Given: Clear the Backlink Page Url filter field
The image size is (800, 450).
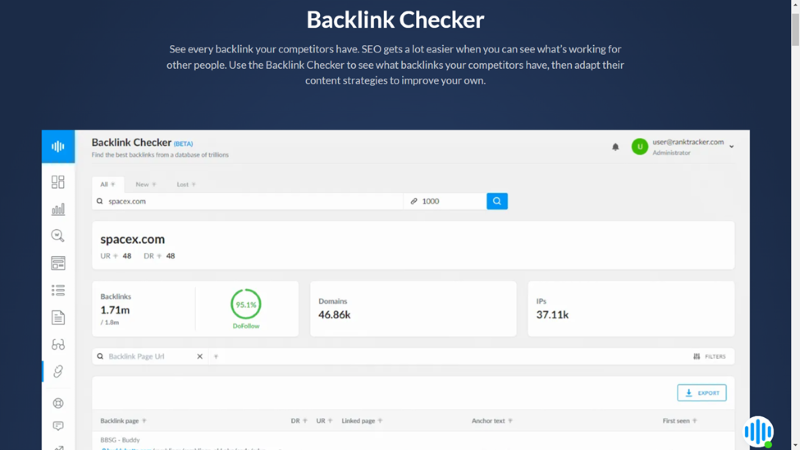Looking at the screenshot, I should pyautogui.click(x=200, y=357).
